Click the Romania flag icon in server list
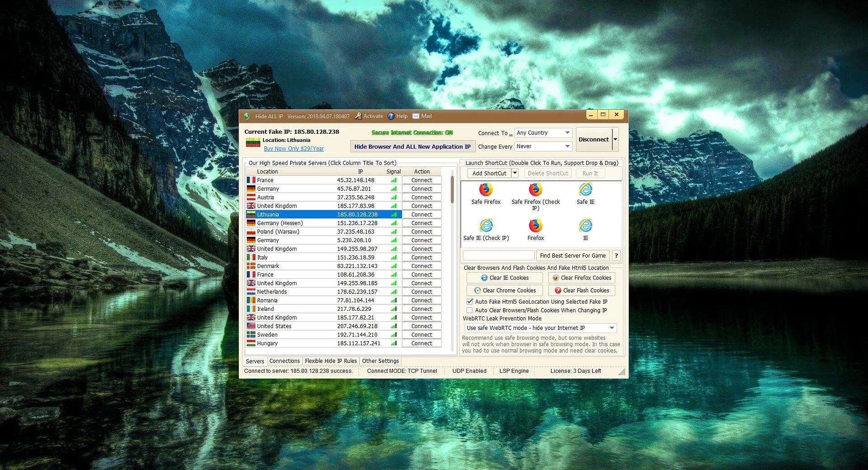Viewport: 868px width, 470px height. coord(251,300)
